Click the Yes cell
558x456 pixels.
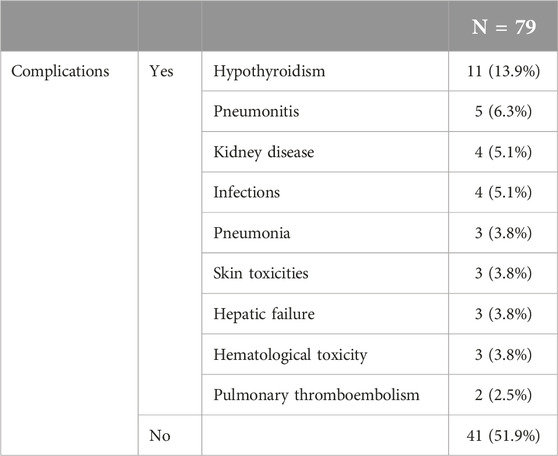[161, 71]
